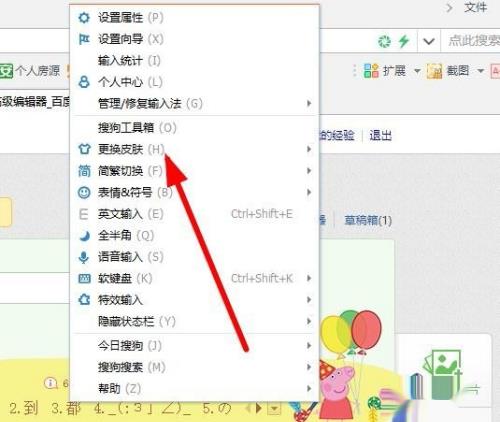Click the person icon beside 个人中心
The width and height of the screenshot is (500, 422).
click(x=84, y=82)
